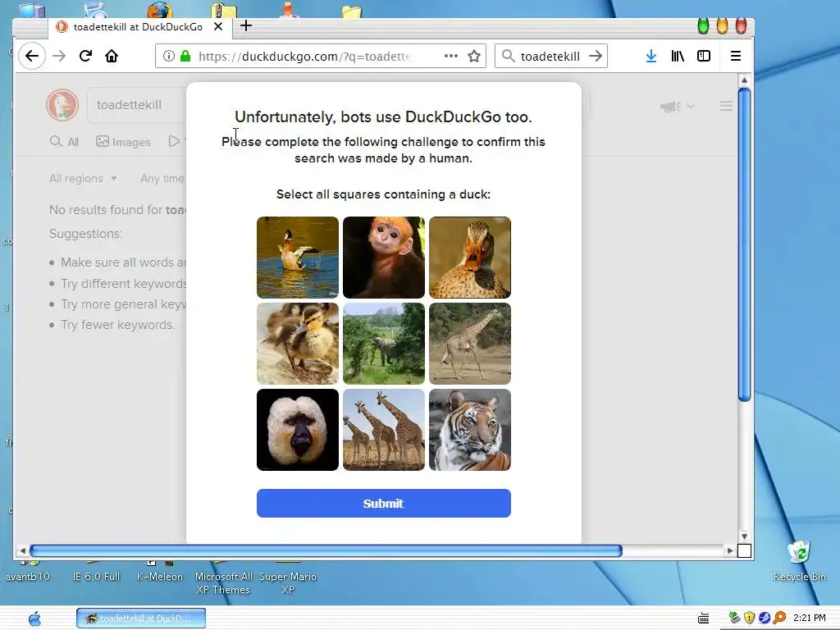Click the taskbar clock showing 2:21 PM
The width and height of the screenshot is (840, 630).
809,618
